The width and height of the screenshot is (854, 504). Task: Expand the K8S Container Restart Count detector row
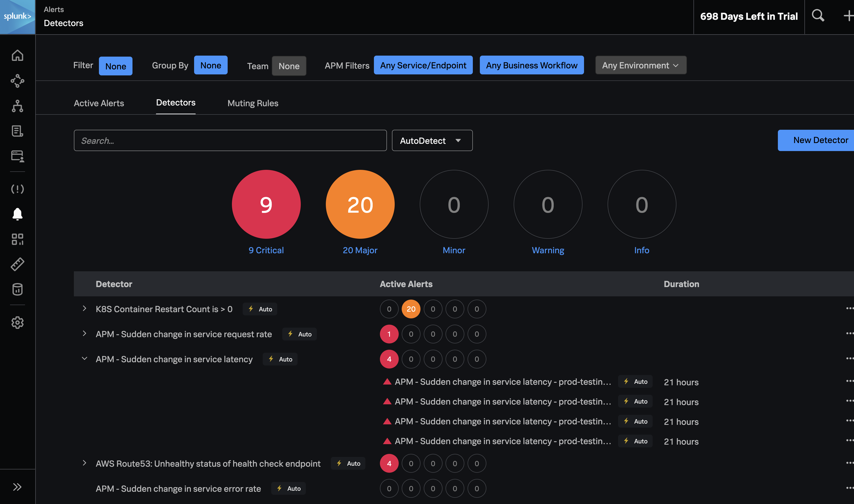[85, 309]
